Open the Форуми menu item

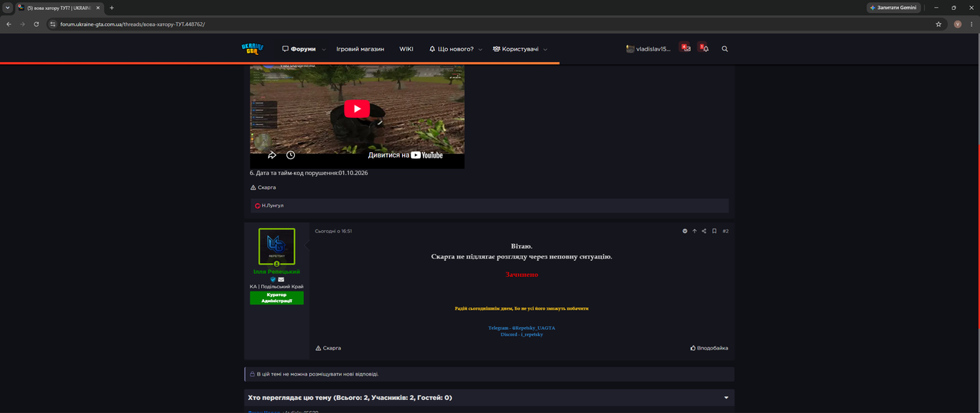(x=299, y=49)
